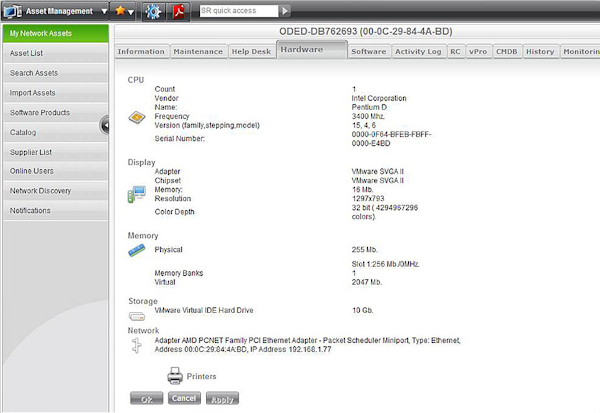Click the favorites star icon
The height and width of the screenshot is (413, 600).
[x=120, y=11]
